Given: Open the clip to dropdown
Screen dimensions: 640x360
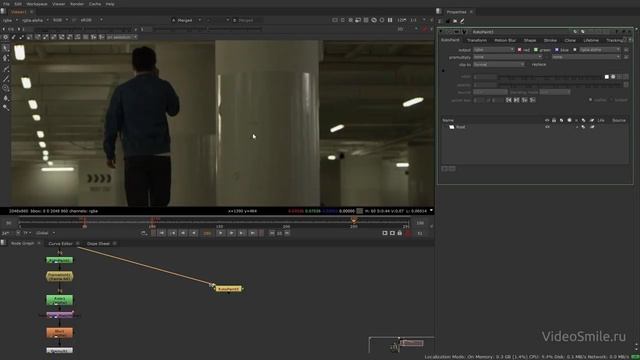Looking at the screenshot, I should (499, 64).
